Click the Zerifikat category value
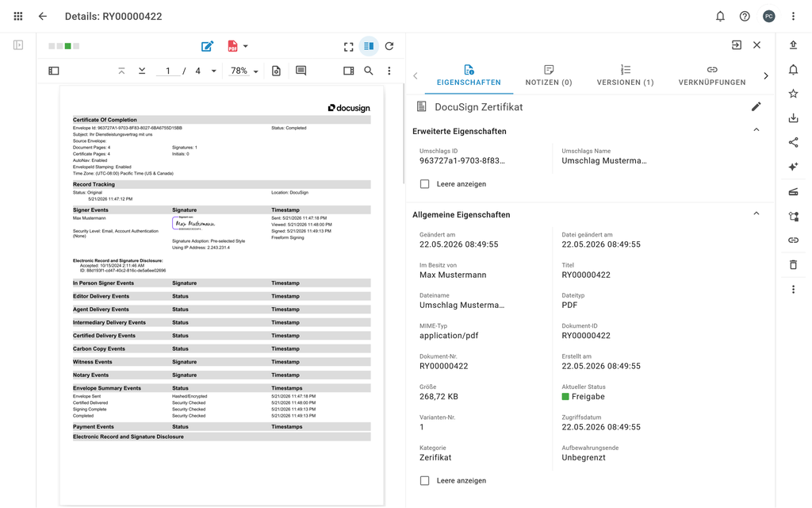 click(x=435, y=458)
